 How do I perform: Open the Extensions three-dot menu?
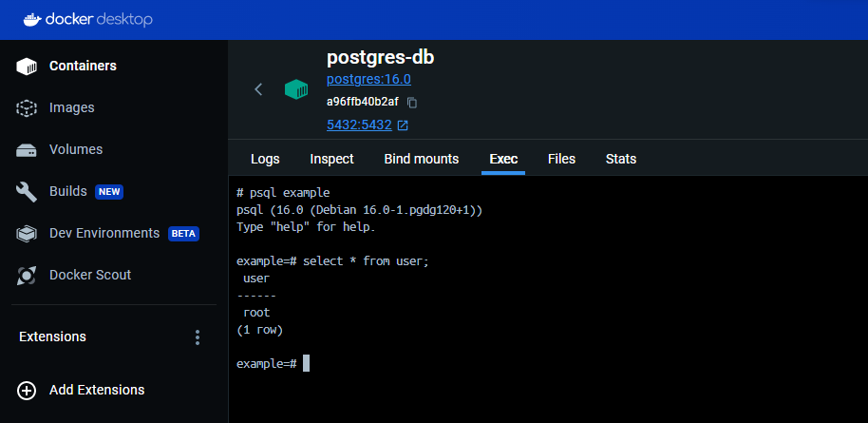coord(198,337)
